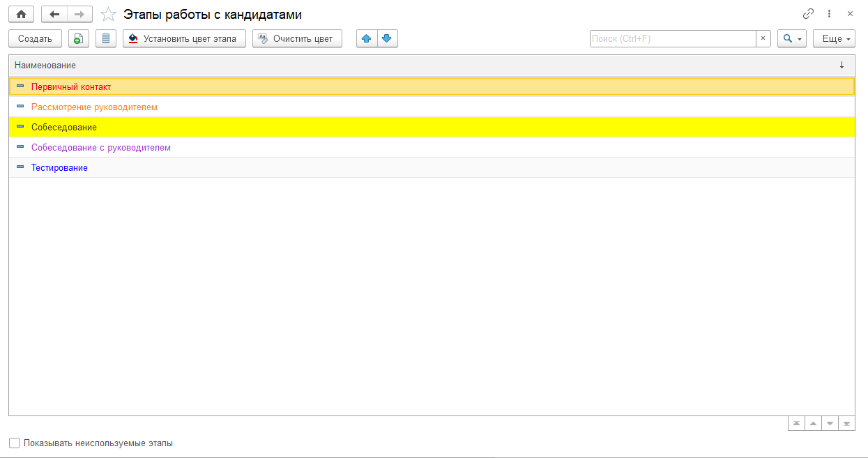The image size is (868, 458).
Task: Select the Первичный контакт row
Action: click(432, 86)
